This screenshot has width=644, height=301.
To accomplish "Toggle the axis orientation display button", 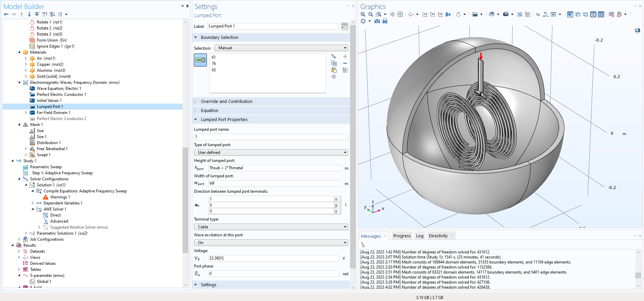I will coord(593,14).
